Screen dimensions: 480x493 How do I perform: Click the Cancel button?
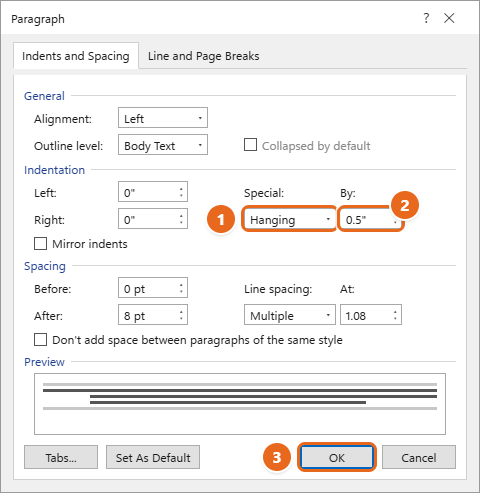coord(419,457)
